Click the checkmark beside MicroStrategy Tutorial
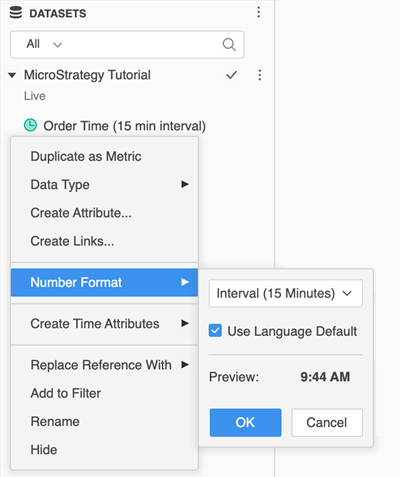Image resolution: width=400 pixels, height=477 pixels. (231, 75)
